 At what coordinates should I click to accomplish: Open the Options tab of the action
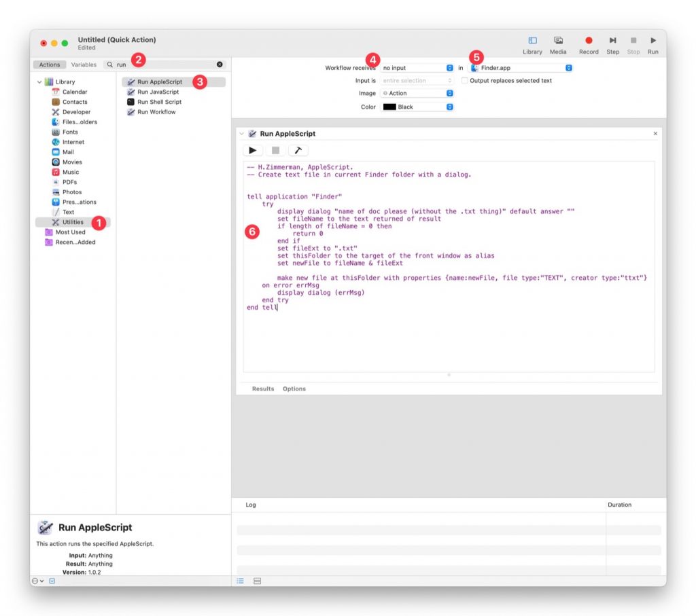click(294, 388)
